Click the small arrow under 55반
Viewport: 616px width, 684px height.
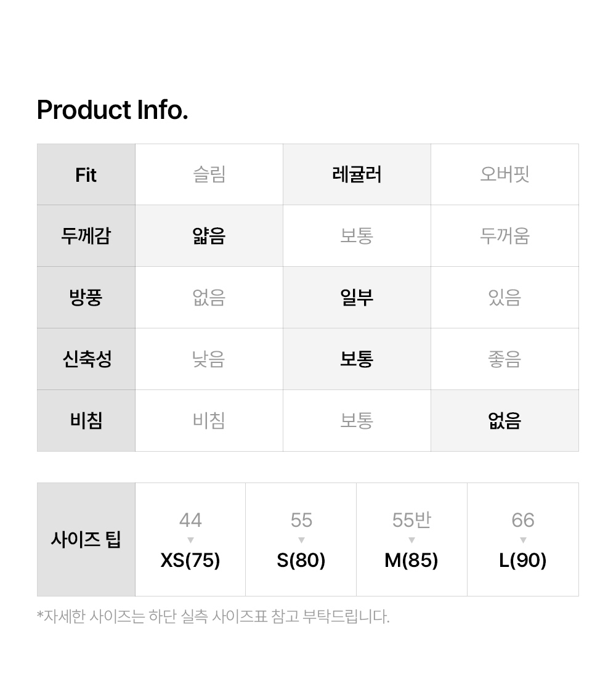pos(411,540)
